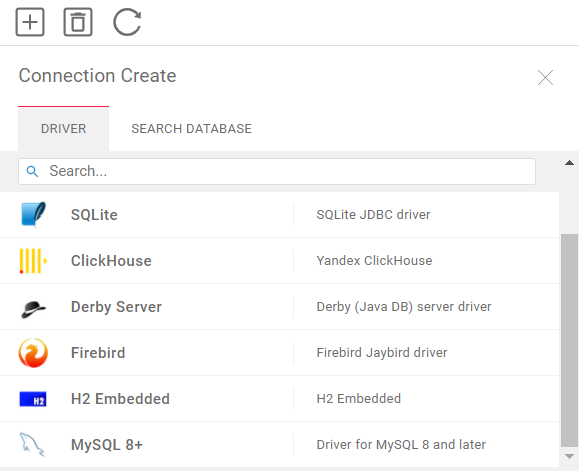Switch to the SEARCH DATABASE tab
Viewport: 579px width, 471px height.
[x=191, y=129]
